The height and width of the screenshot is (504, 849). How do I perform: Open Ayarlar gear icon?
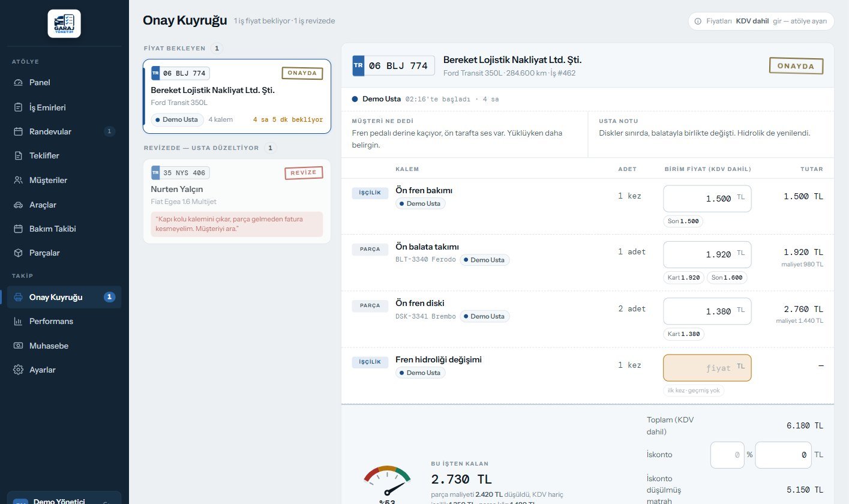18,370
